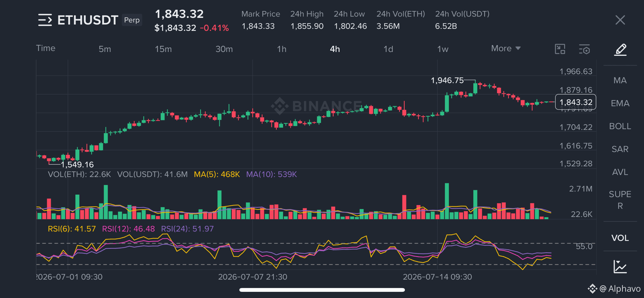644x298 pixels.
Task: Toggle the SAR indicator
Action: point(620,149)
